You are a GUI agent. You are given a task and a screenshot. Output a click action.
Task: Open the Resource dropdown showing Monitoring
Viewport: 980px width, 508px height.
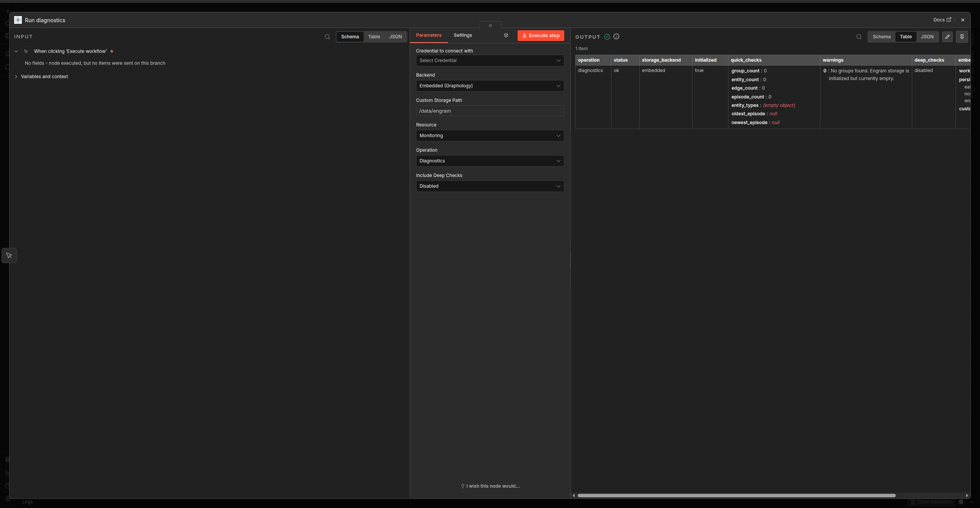(x=490, y=136)
